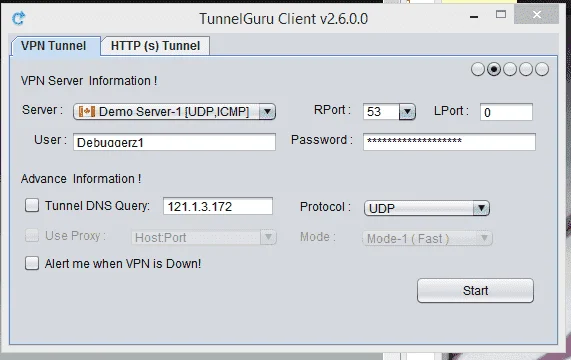Switch to the VPN Tunnel tab
The image size is (571, 360).
[x=54, y=46]
